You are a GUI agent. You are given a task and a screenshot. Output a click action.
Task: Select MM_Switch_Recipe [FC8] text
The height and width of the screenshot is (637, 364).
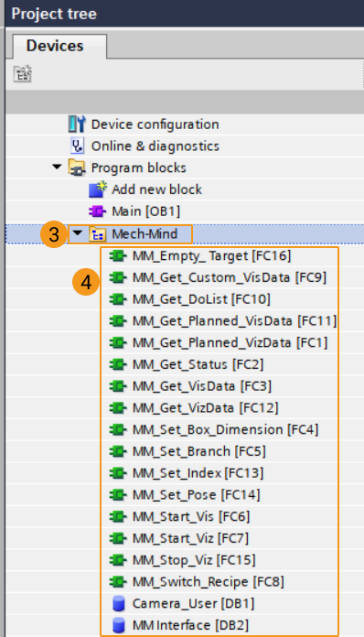[x=209, y=582]
